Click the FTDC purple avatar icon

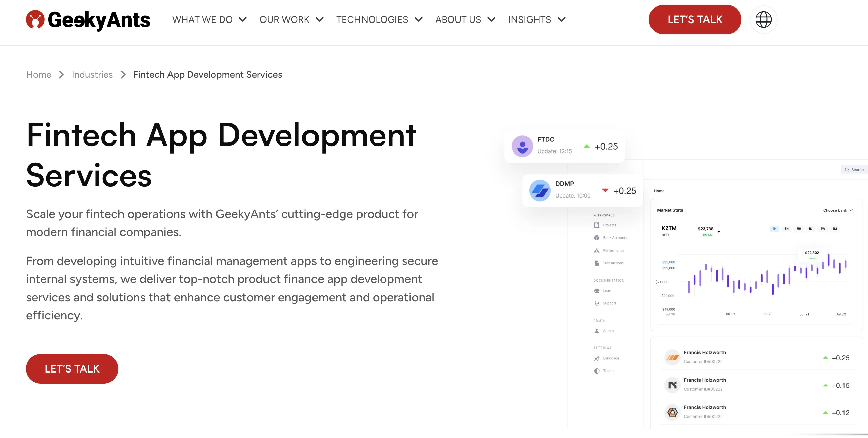pyautogui.click(x=522, y=146)
